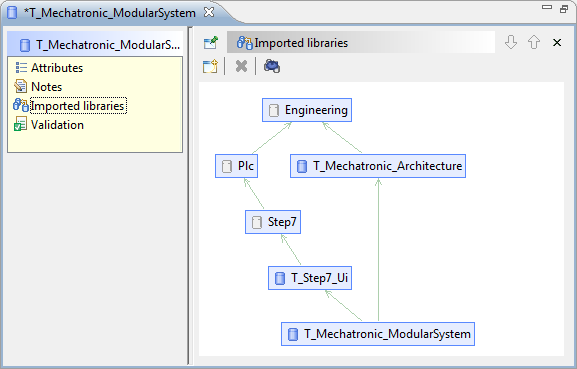Click the camera snapshot toolbar icon
The height and width of the screenshot is (369, 577).
272,66
